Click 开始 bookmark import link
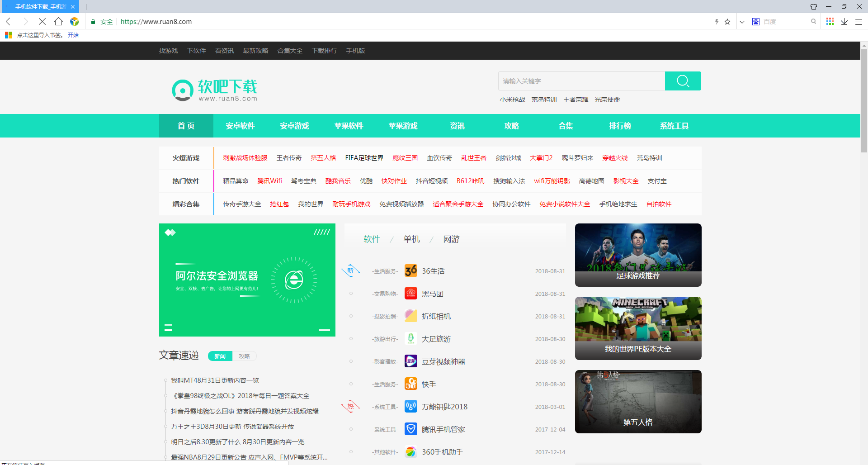 (x=73, y=35)
